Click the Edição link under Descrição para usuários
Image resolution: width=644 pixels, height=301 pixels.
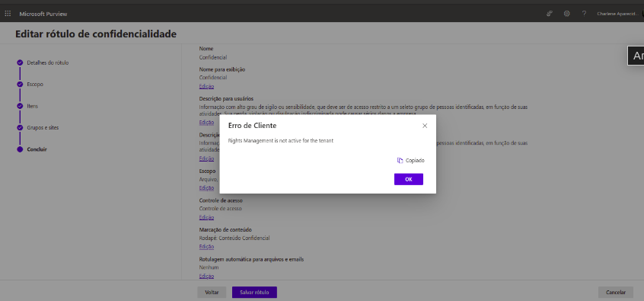[x=206, y=123]
